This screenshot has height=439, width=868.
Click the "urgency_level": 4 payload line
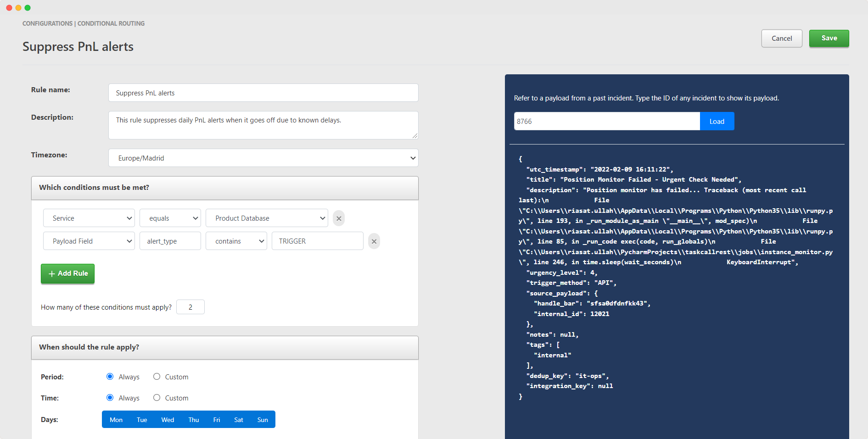click(x=562, y=272)
